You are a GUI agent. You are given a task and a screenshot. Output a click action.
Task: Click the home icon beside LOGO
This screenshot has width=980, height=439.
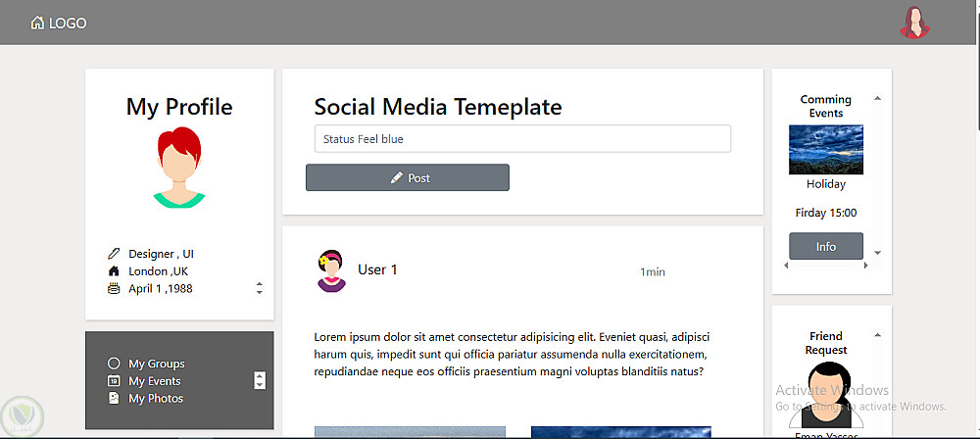click(x=38, y=23)
